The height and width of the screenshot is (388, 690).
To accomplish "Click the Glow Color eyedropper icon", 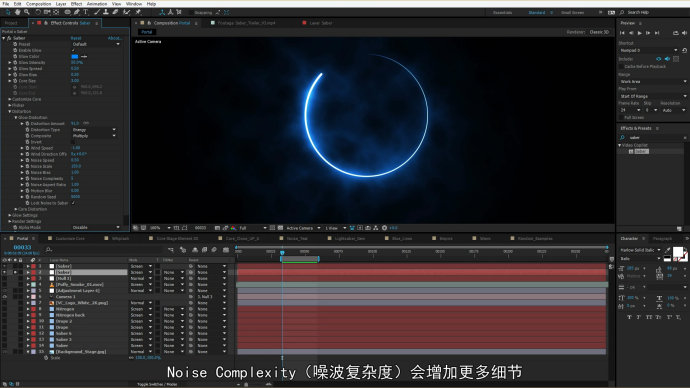I will (x=84, y=56).
